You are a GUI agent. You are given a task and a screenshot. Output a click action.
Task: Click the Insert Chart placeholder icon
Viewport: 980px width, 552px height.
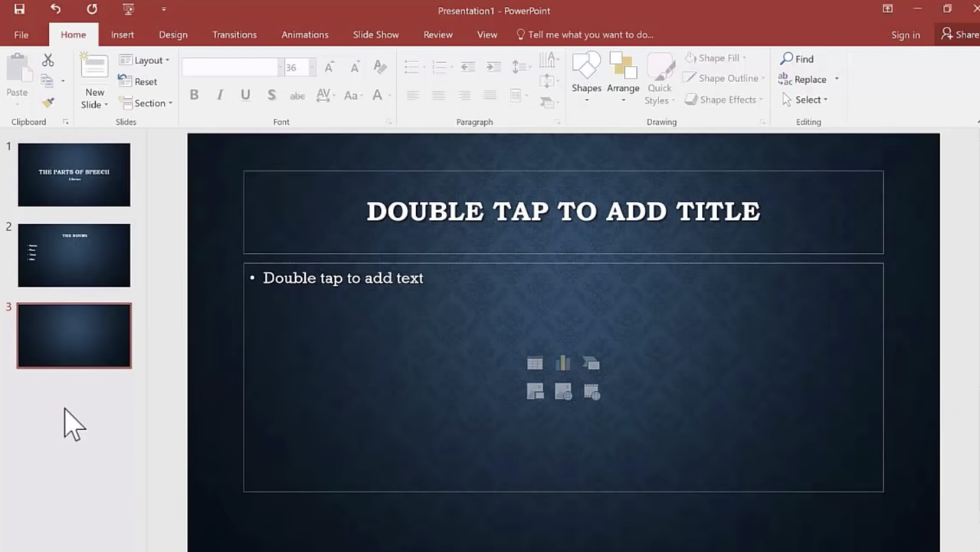point(563,363)
